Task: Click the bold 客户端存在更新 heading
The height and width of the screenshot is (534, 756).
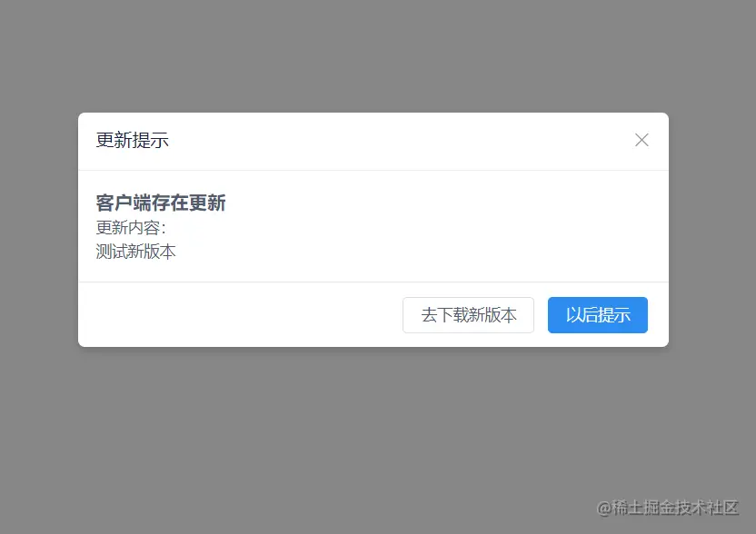Action: pos(161,203)
